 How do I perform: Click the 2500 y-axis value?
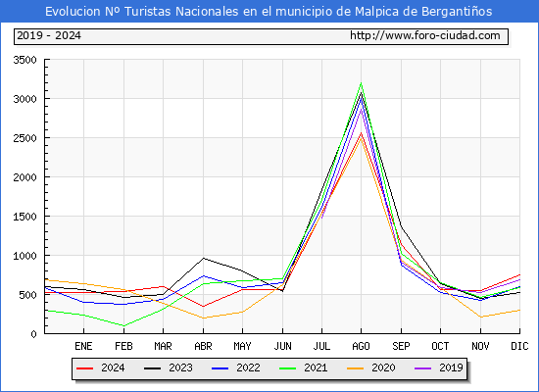coord(24,138)
